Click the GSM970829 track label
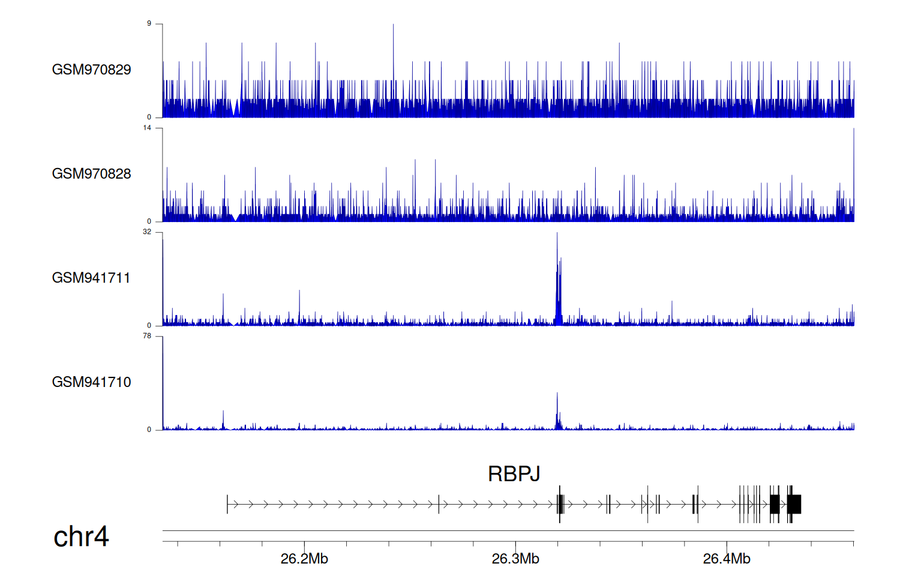 point(91,70)
